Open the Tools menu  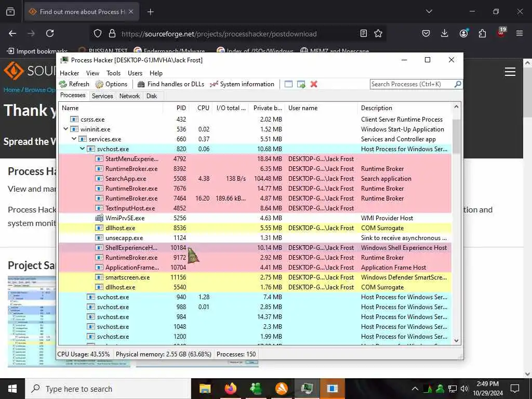[x=113, y=73]
